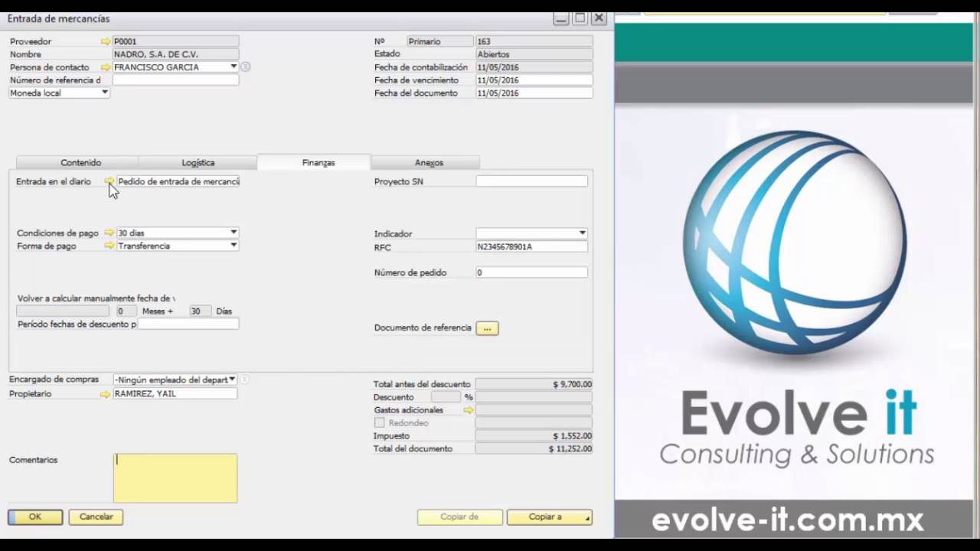Select the Finanzas tab
The height and width of the screenshot is (551, 980).
coord(314,162)
